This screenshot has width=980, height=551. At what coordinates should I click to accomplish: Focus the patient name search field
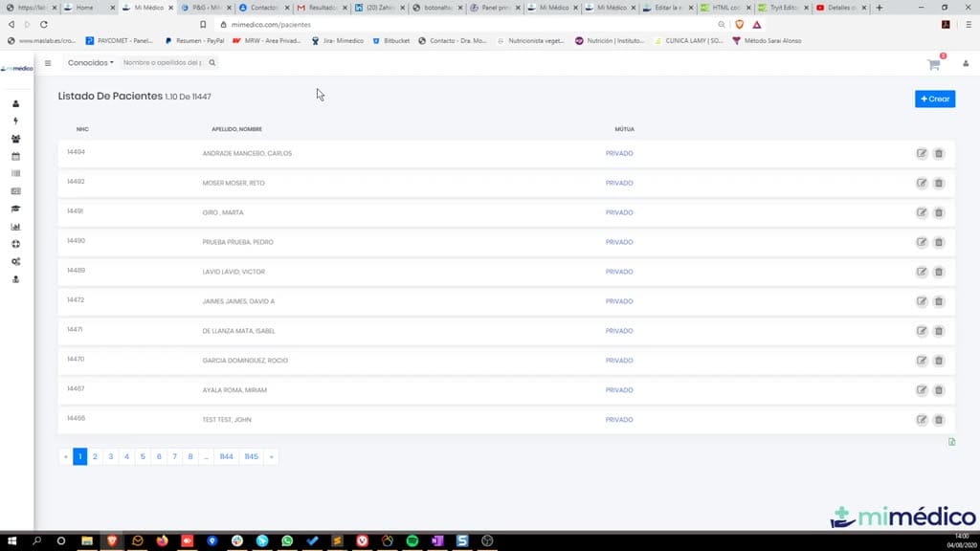click(163, 62)
